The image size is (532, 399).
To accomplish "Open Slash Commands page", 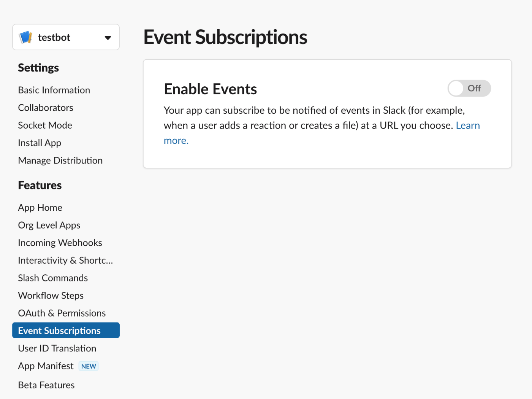I will [53, 278].
